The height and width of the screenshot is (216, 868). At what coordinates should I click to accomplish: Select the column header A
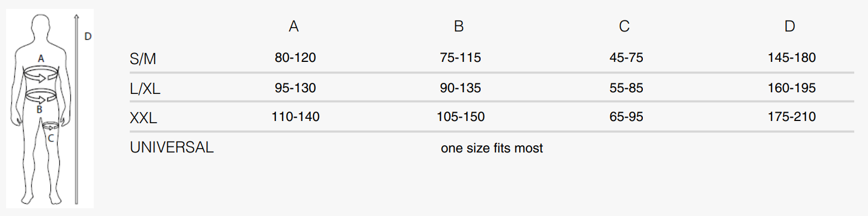click(x=294, y=27)
